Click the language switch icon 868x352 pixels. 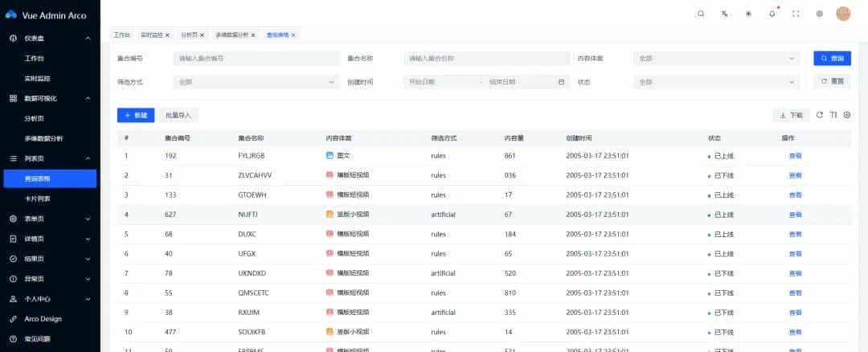(725, 14)
